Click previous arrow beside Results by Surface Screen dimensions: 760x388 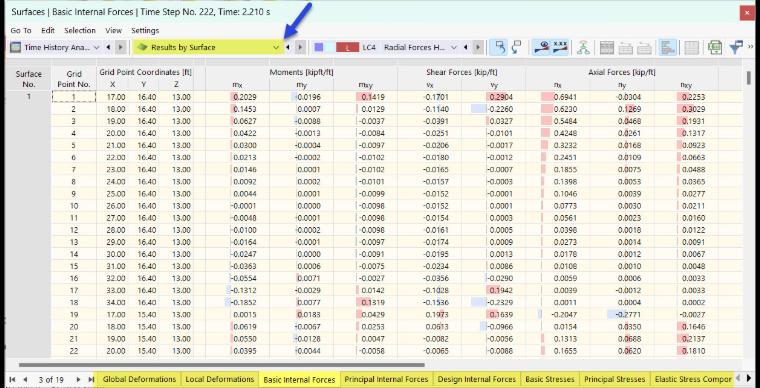(288, 47)
